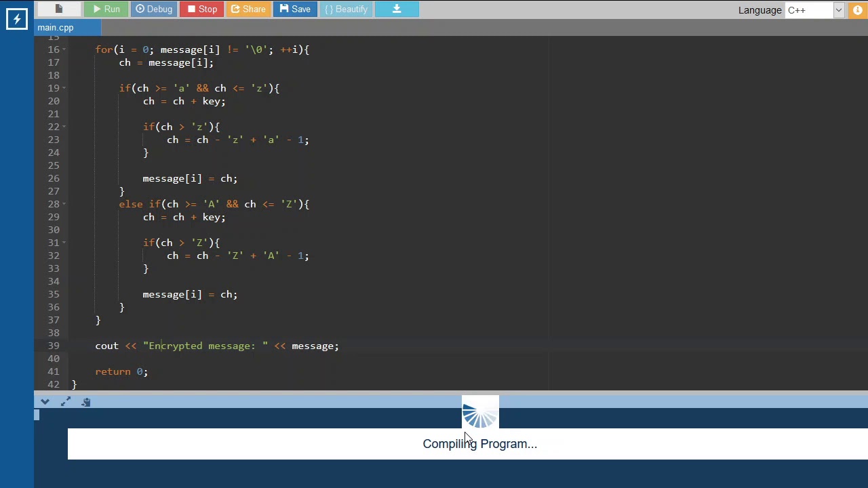This screenshot has height=488, width=868.
Task: Click 'return 0;' on line 41
Action: pos(121,371)
